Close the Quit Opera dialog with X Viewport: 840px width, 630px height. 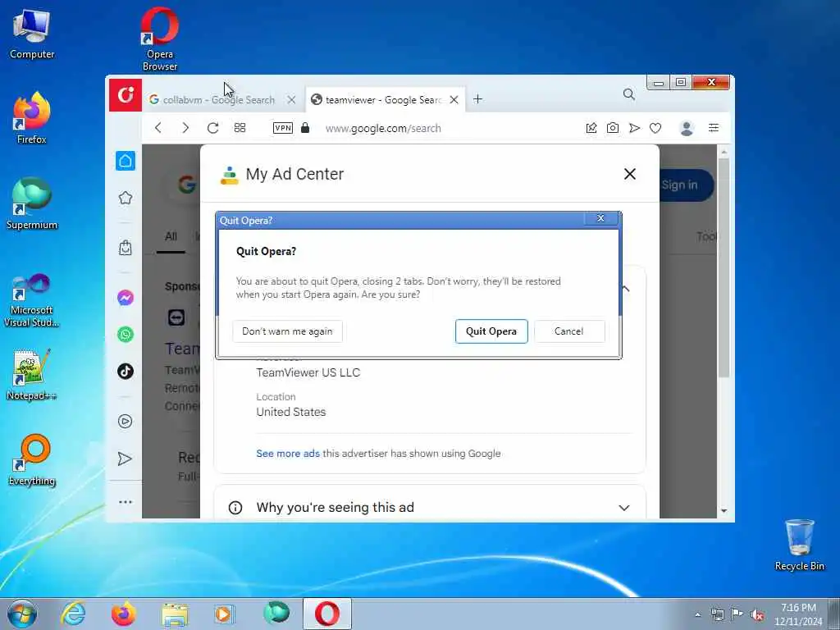coord(600,218)
